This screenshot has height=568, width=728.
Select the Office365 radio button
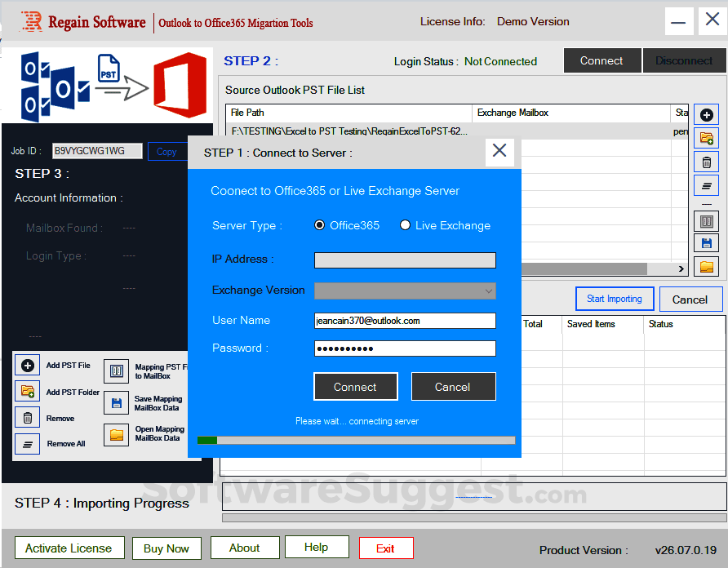(x=320, y=225)
